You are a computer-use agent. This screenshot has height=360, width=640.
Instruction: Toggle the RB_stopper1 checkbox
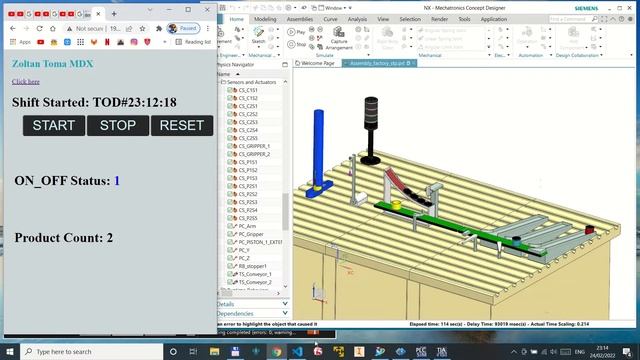[230, 266]
